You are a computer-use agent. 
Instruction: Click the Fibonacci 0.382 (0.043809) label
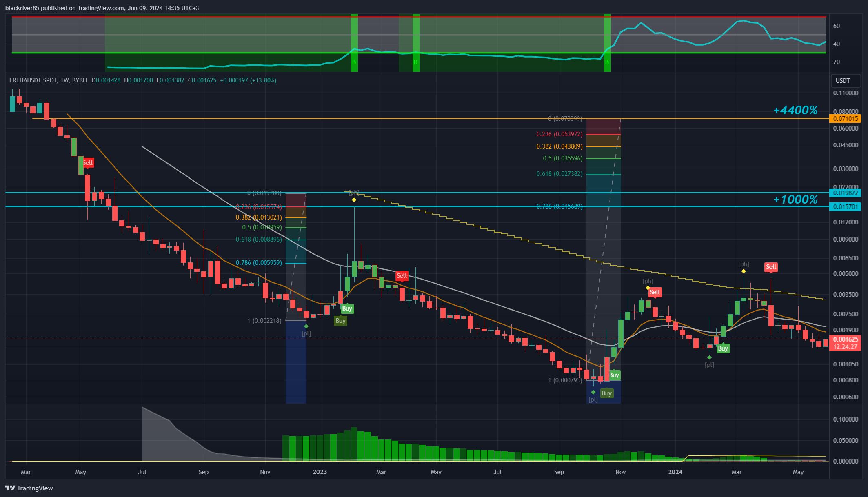coord(559,146)
